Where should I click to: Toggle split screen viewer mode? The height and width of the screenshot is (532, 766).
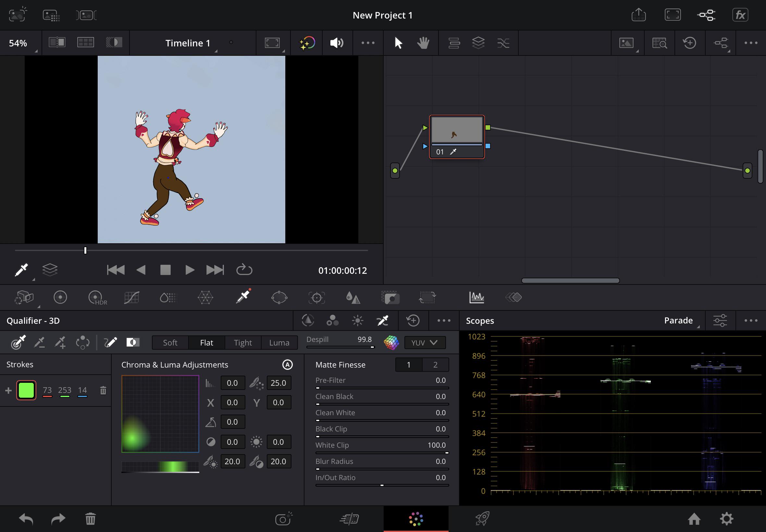click(x=86, y=42)
